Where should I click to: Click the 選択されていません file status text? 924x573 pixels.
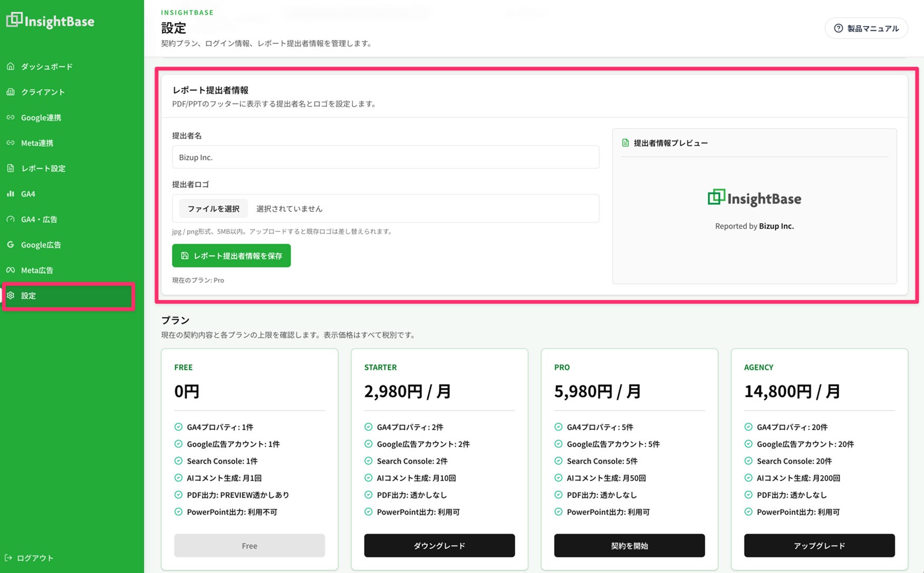[289, 208]
